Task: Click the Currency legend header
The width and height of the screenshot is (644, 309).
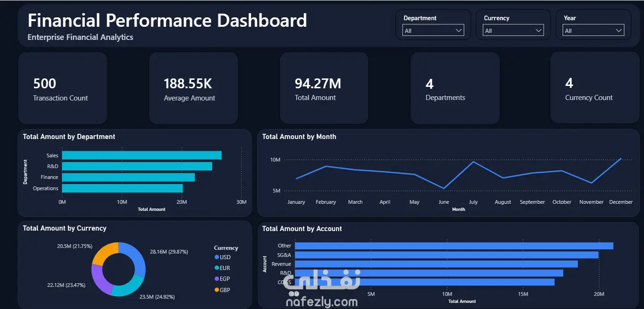Action: 226,247
